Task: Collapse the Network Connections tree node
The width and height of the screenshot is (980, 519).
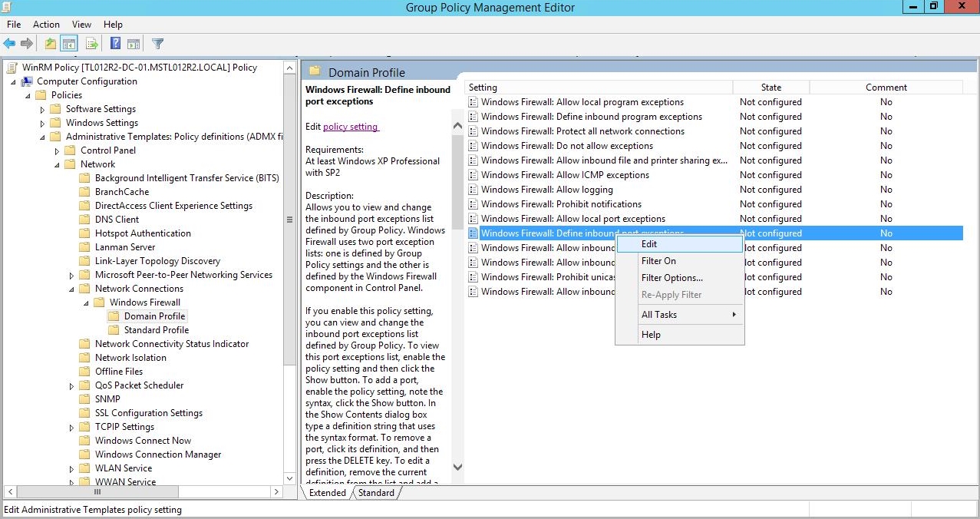Action: [71, 289]
